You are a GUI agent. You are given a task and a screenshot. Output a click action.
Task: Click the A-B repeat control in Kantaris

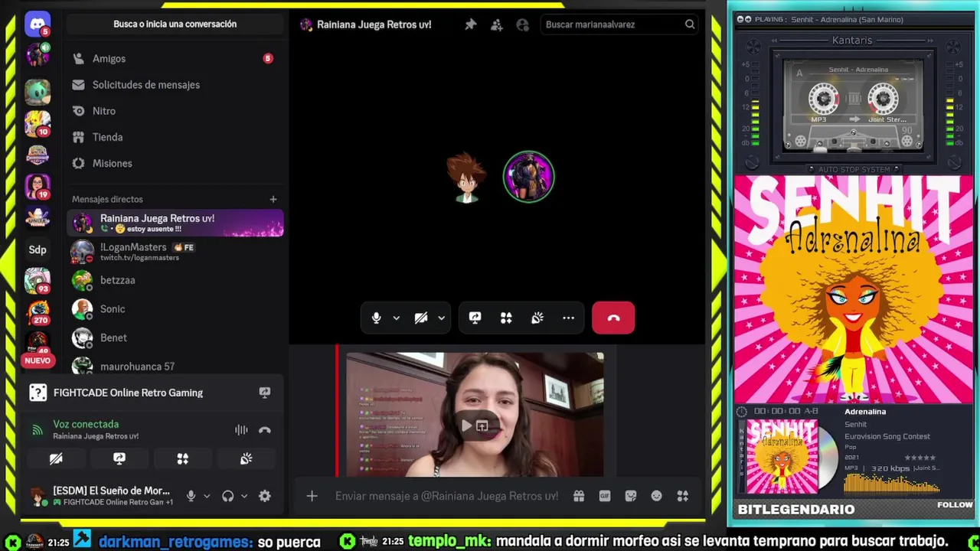810,412
